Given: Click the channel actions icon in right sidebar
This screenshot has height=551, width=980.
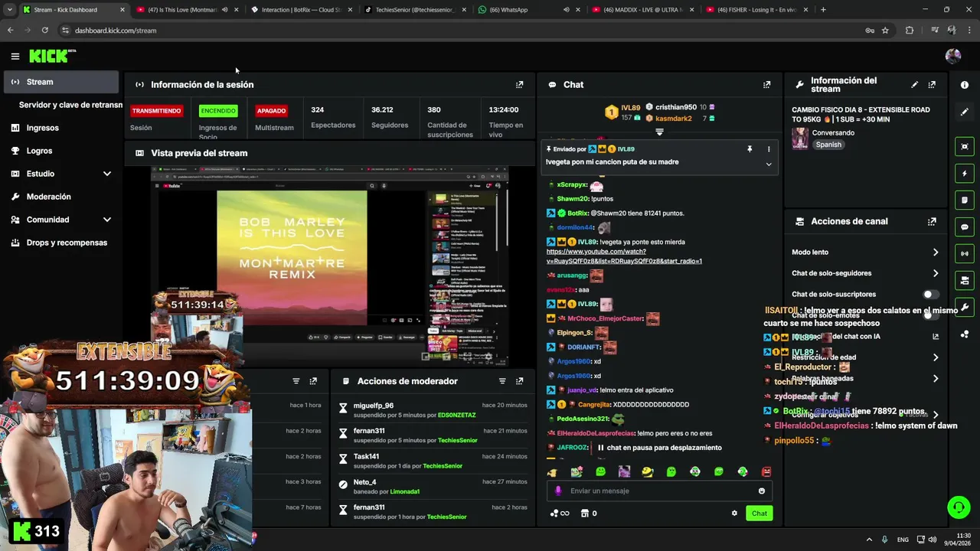Looking at the screenshot, I should (965, 280).
